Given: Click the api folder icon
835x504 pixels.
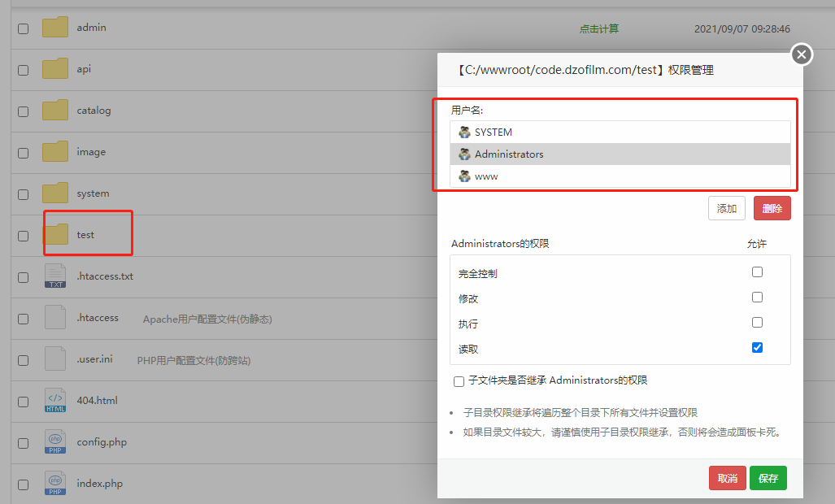Looking at the screenshot, I should tap(55, 68).
